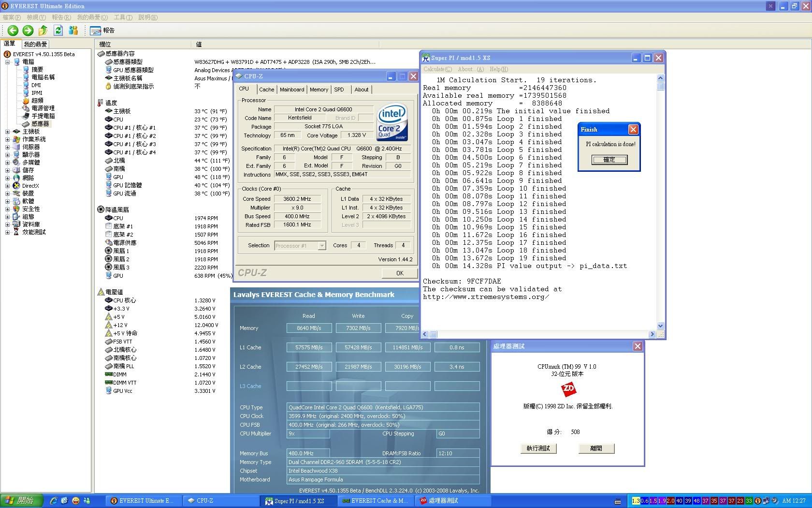
Task: Click the green Back arrow in EVEREST toolbar
Action: tap(13, 30)
